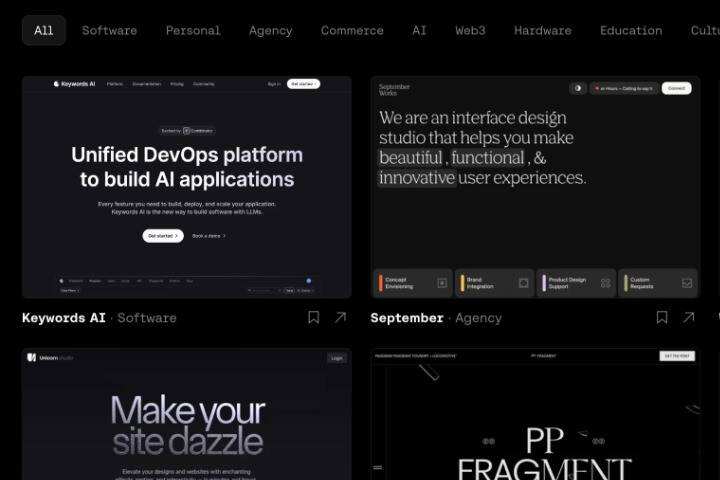This screenshot has height=480, width=720.
Task: Click the Custom Requests card
Action: pyautogui.click(x=658, y=283)
